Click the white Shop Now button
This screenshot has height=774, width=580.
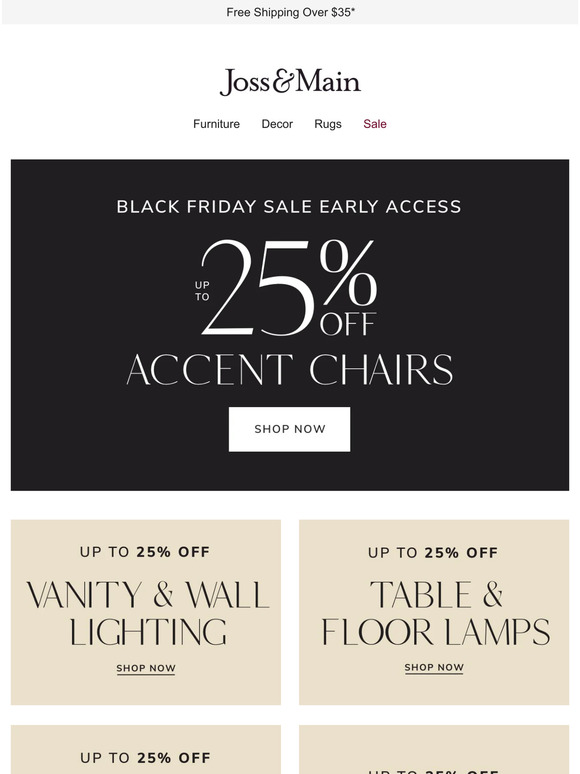click(x=289, y=429)
